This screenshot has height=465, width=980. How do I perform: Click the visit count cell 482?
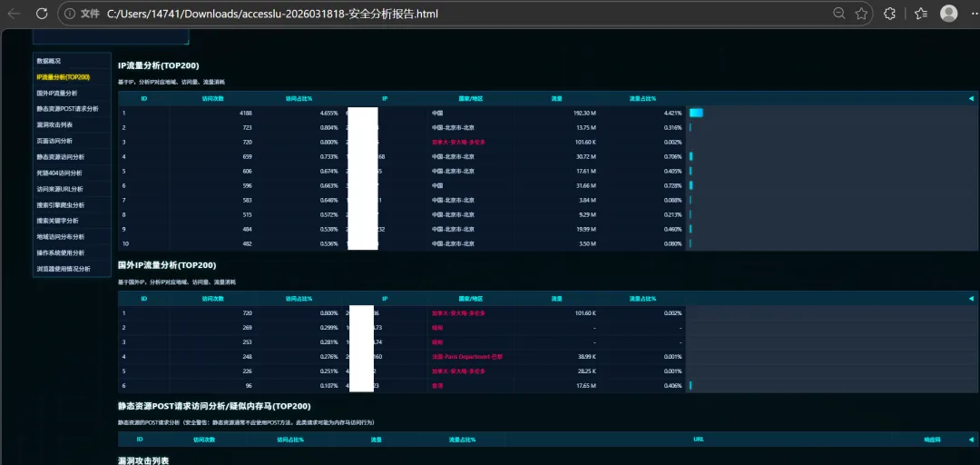pyautogui.click(x=247, y=243)
